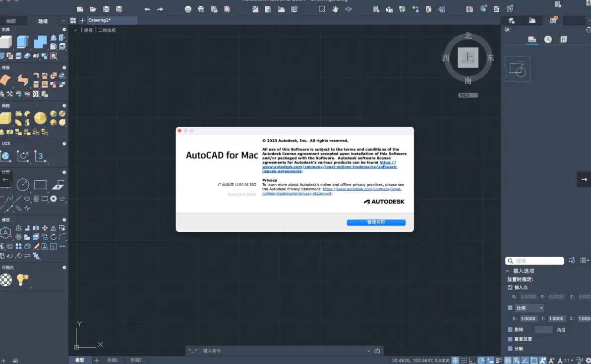
Task: Open the 曲面 panel settings gear
Action: tap(64, 68)
